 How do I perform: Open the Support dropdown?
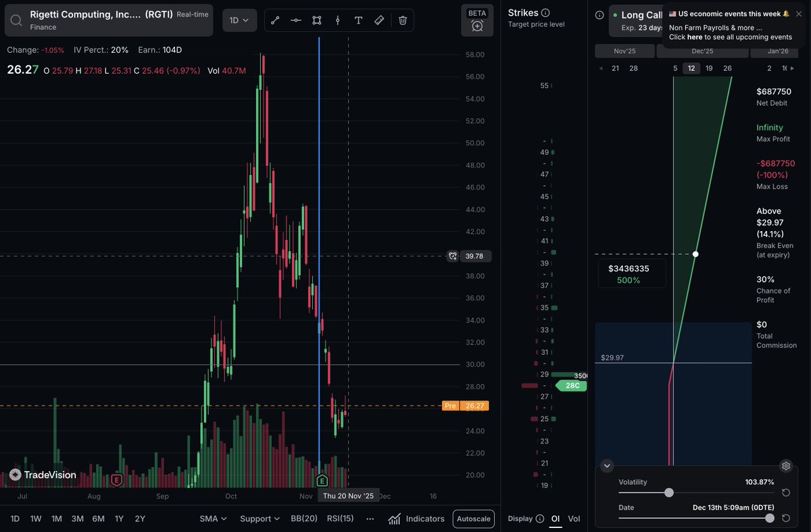(260, 518)
